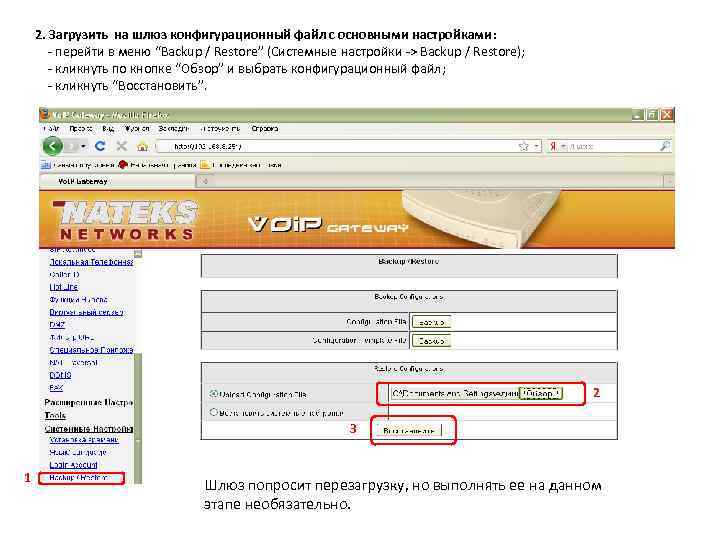Click the Обзор browse button
The height and width of the screenshot is (540, 720).
pyautogui.click(x=541, y=394)
